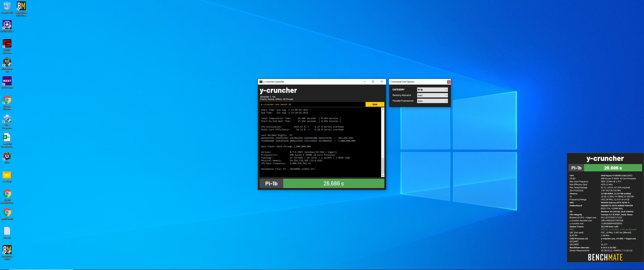Close the y-cruncher Launcher window
This screenshot has width=644, height=270.
pyautogui.click(x=382, y=82)
